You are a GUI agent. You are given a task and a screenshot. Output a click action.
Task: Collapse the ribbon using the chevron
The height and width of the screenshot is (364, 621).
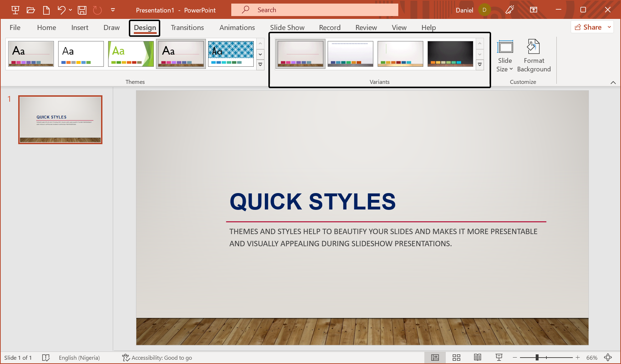click(x=614, y=82)
